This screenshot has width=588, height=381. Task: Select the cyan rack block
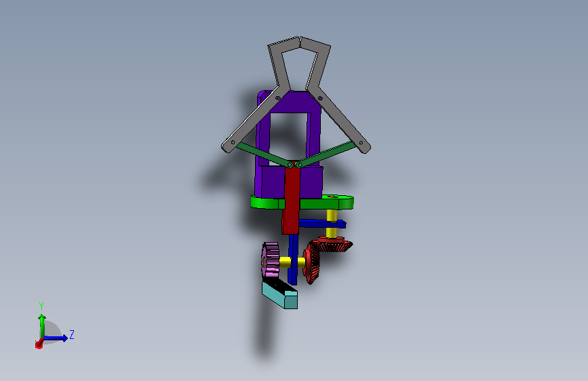279,295
